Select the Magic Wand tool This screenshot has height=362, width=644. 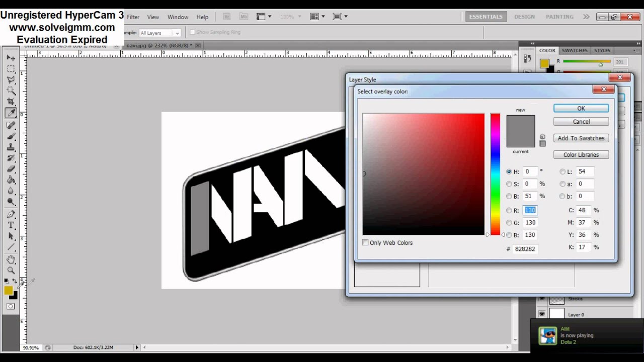pyautogui.click(x=11, y=90)
